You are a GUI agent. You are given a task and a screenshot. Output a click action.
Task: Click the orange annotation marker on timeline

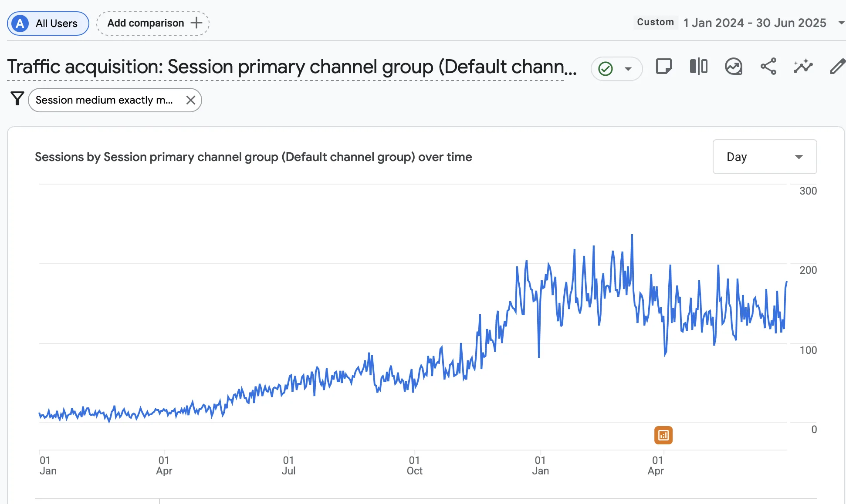tap(663, 435)
